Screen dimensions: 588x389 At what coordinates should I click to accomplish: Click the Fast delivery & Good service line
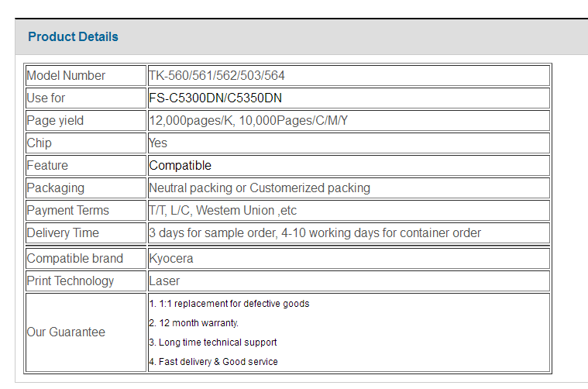213,362
